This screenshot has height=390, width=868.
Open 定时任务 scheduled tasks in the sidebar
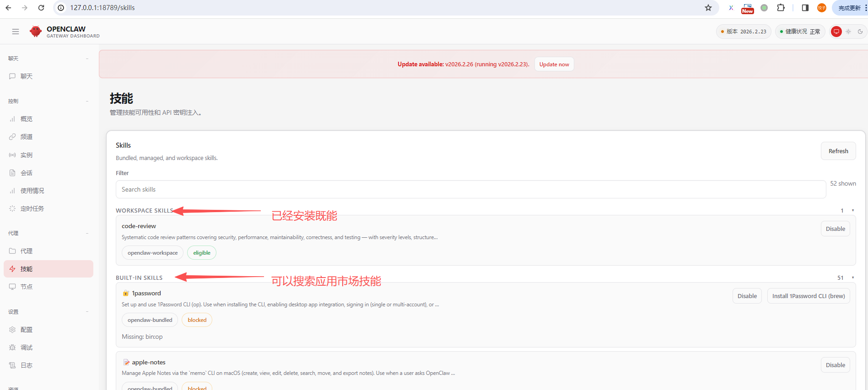(49, 208)
